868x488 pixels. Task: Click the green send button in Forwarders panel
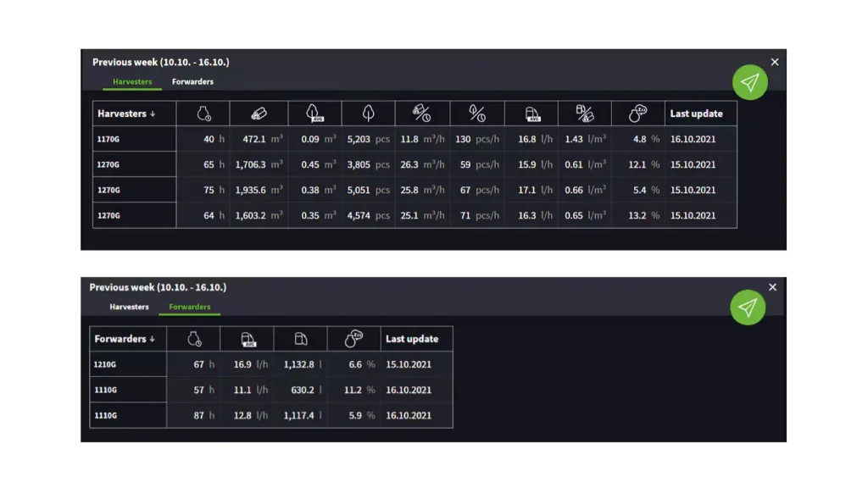click(748, 308)
